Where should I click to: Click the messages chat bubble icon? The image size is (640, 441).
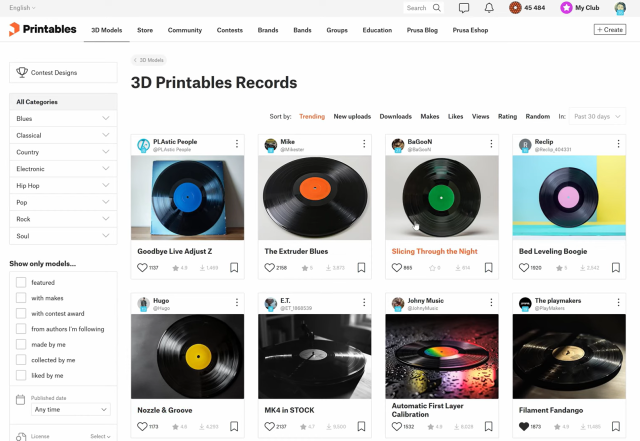tap(464, 8)
